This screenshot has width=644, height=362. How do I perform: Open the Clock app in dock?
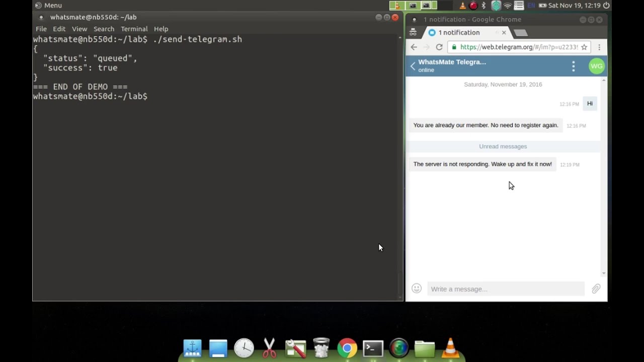244,348
